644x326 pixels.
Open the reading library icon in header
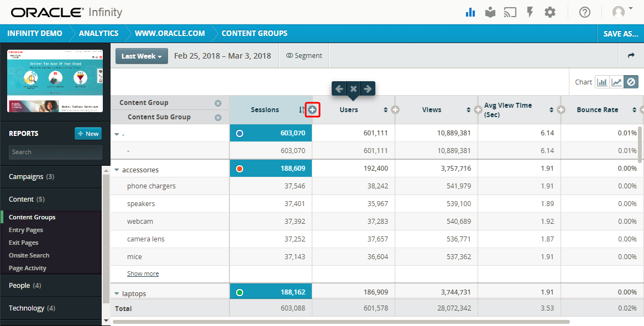[490, 12]
